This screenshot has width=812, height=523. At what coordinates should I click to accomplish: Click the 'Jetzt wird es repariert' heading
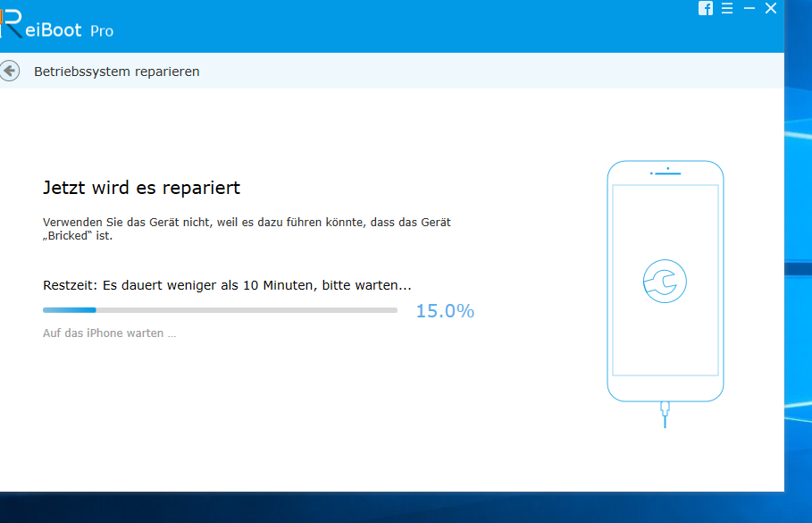[141, 188]
